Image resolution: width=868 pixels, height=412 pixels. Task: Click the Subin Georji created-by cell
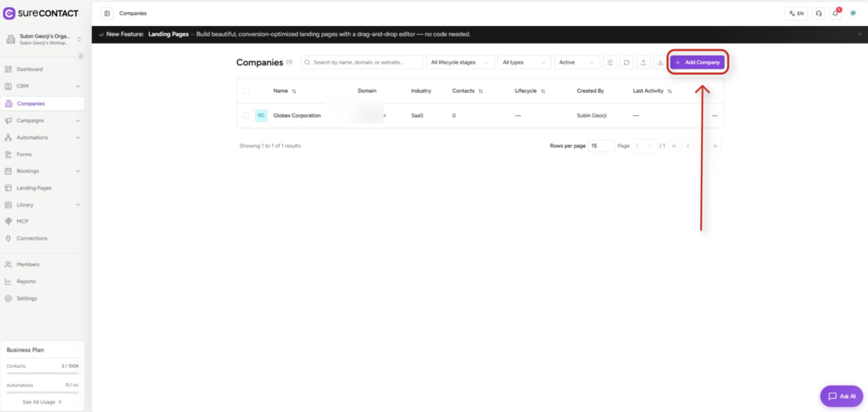(x=590, y=115)
